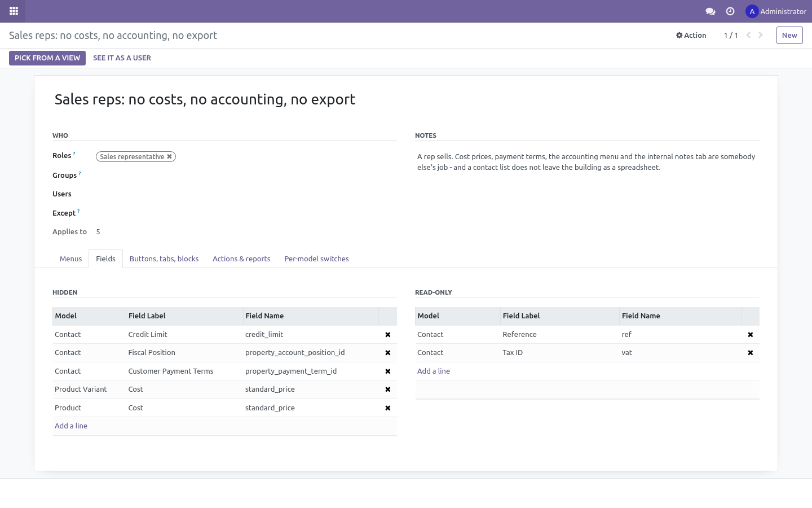Click the Groups help question mark
Image resolution: width=812 pixels, height=508 pixels.
80,173
